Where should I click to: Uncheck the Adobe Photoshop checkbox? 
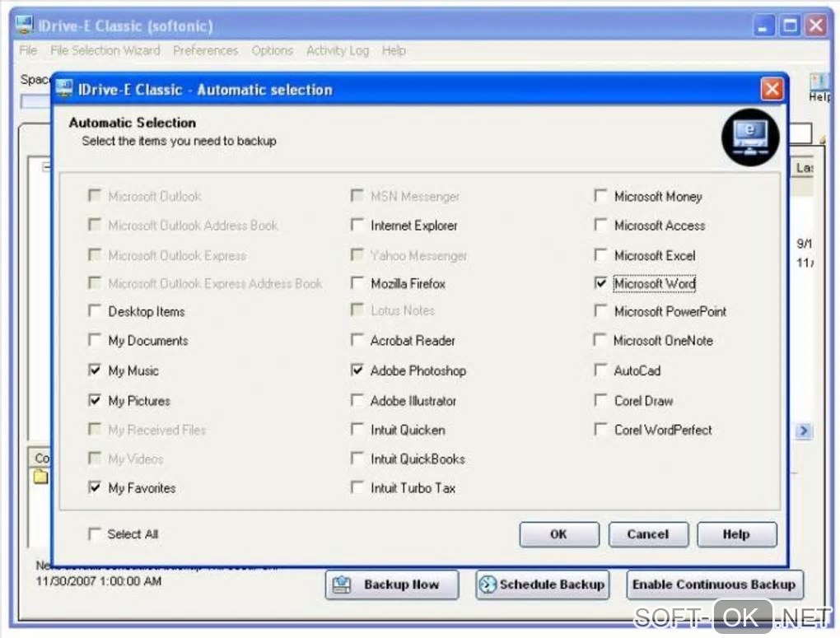pos(357,370)
